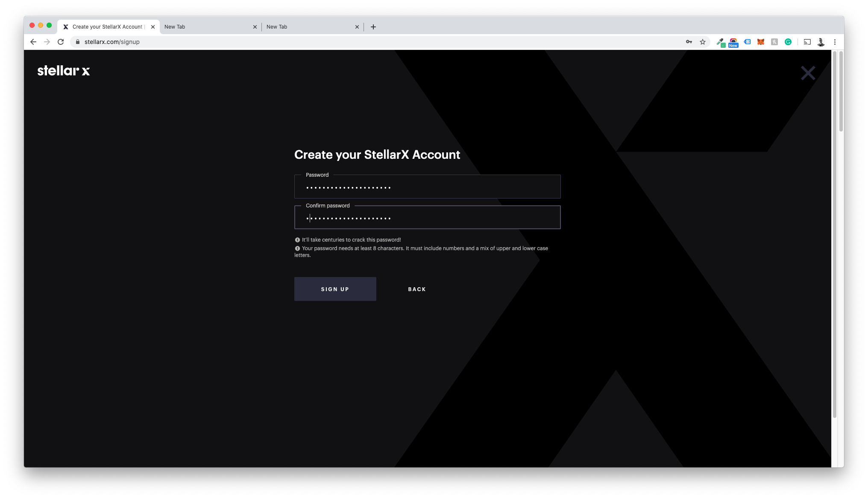The height and width of the screenshot is (499, 868).
Task: Click the info icon beside password requirements
Action: coord(297,248)
